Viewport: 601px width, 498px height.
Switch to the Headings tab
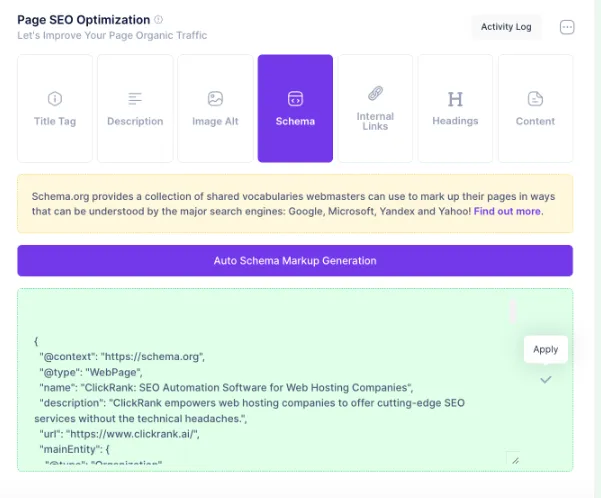(455, 108)
